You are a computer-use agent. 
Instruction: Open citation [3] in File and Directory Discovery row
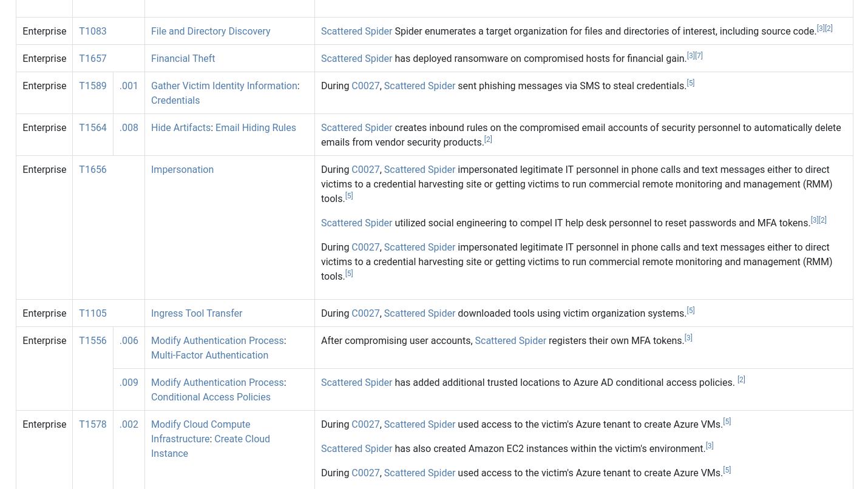821,29
